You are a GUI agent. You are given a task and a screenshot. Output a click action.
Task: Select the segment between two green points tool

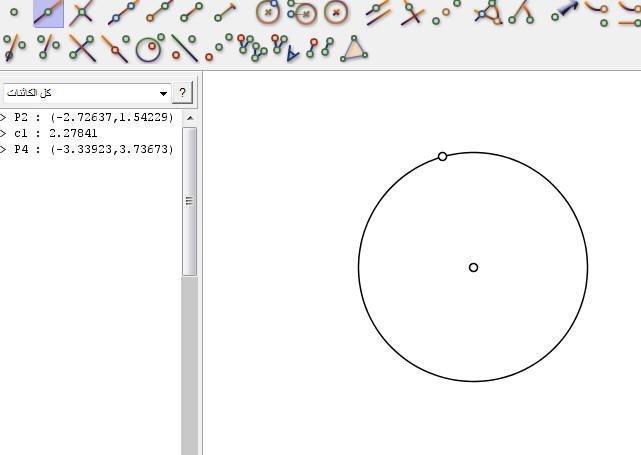coord(191,12)
